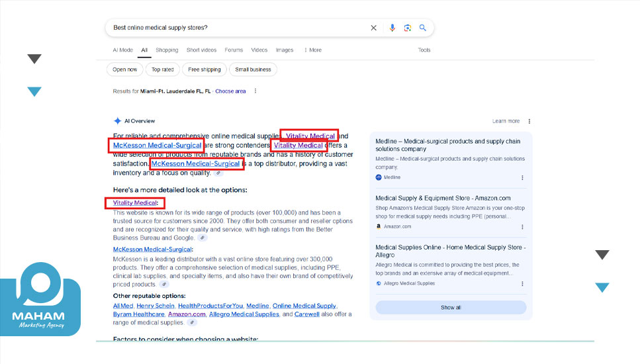Screen dimensions: 640x364
Task: Click 'Here's a more detailed look at the options:' text
Action: (180, 190)
